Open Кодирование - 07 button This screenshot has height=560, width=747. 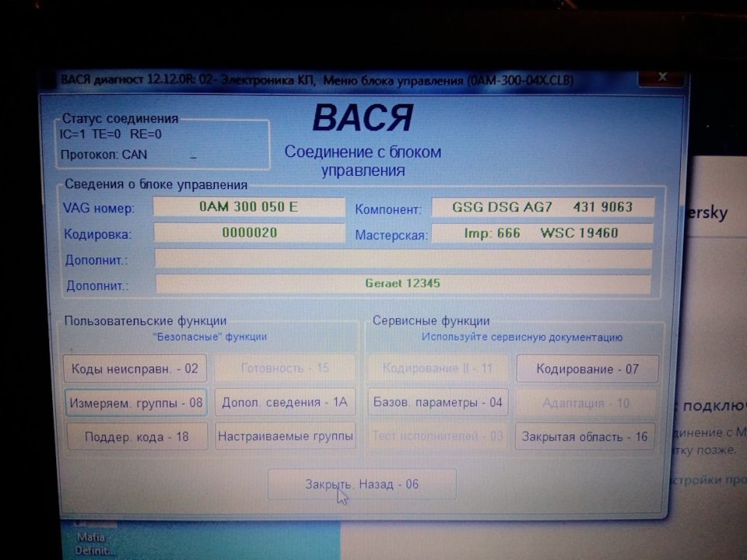587,369
